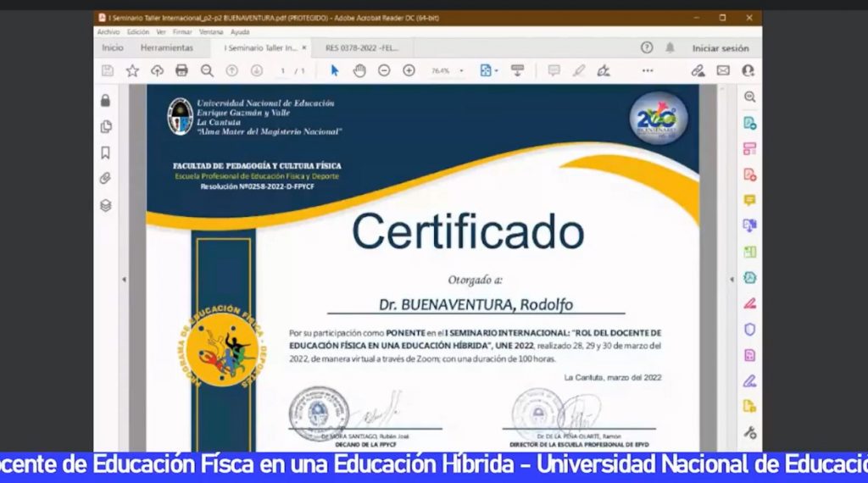View notifications bell icon
868x483 pixels.
670,47
